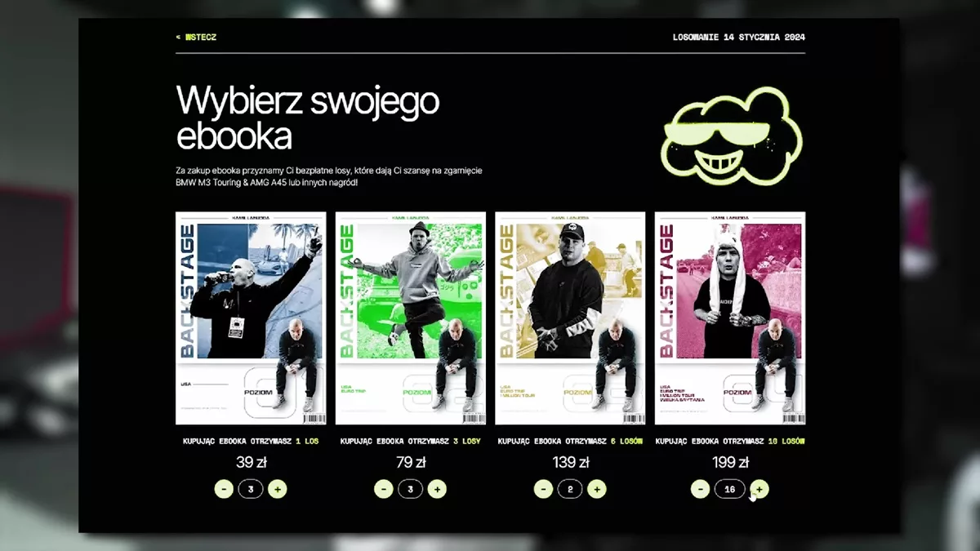Decrease quantity of the 39 zł ebook
The width and height of the screenshot is (980, 551).
click(x=224, y=489)
